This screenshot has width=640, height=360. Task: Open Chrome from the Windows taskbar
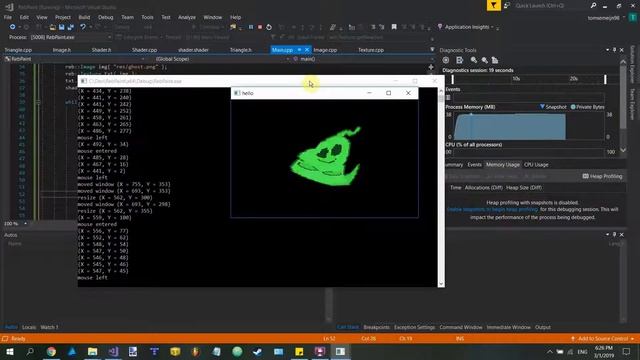click(51, 351)
